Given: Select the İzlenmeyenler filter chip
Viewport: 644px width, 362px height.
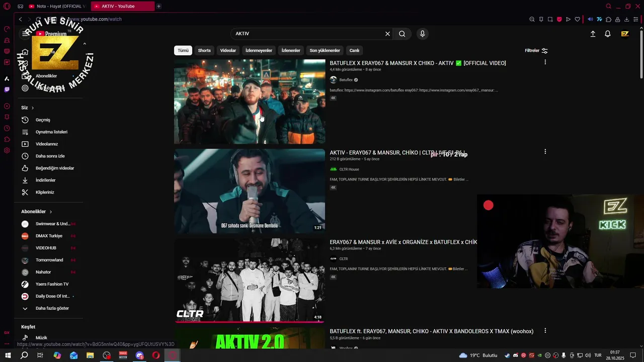Looking at the screenshot, I should pos(259,50).
